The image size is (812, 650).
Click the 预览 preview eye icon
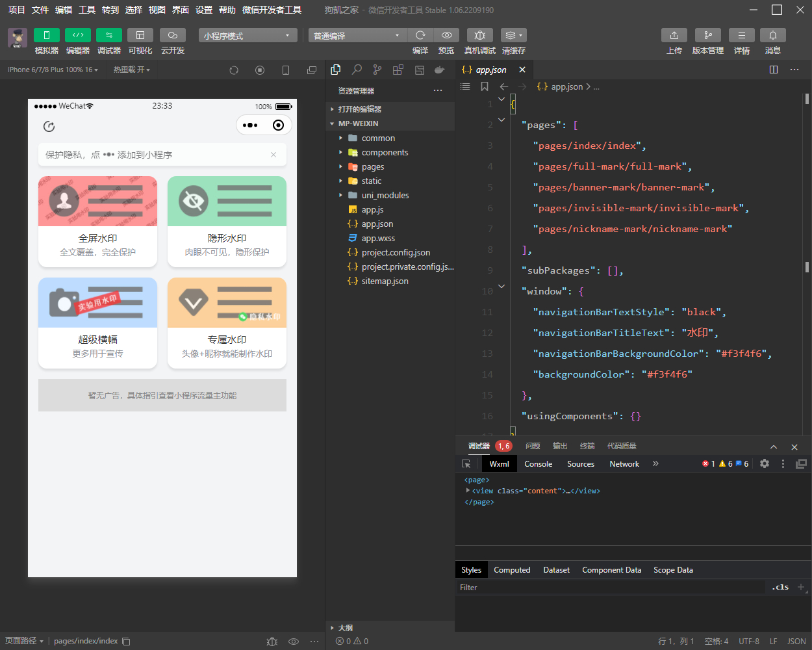coord(446,35)
